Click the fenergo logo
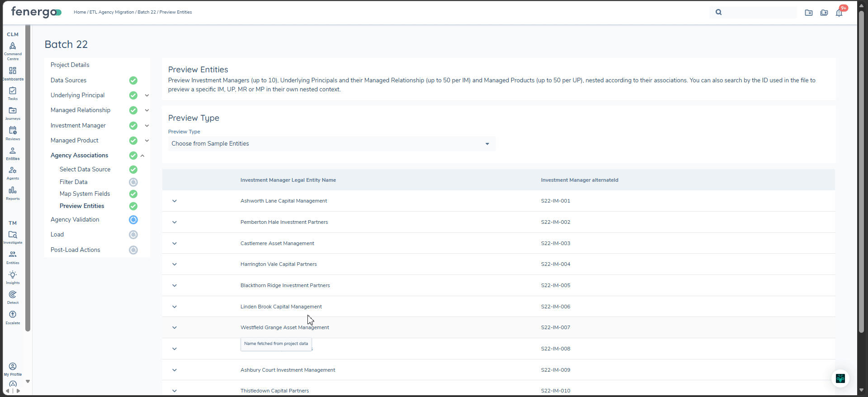The height and width of the screenshot is (397, 868). click(36, 12)
